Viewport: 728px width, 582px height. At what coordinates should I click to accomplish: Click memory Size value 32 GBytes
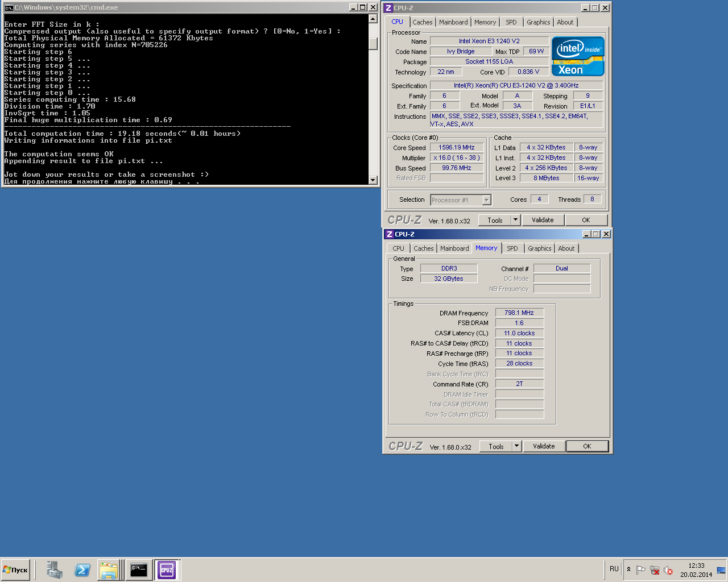tap(449, 278)
